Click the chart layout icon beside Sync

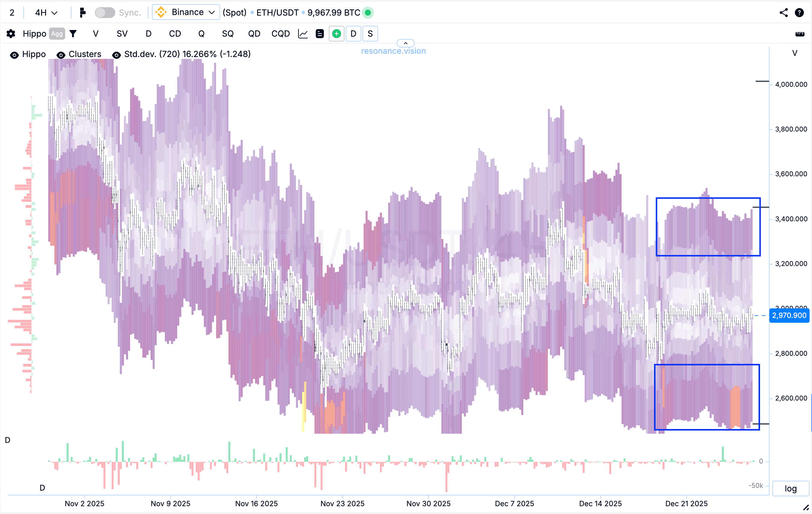coord(82,13)
